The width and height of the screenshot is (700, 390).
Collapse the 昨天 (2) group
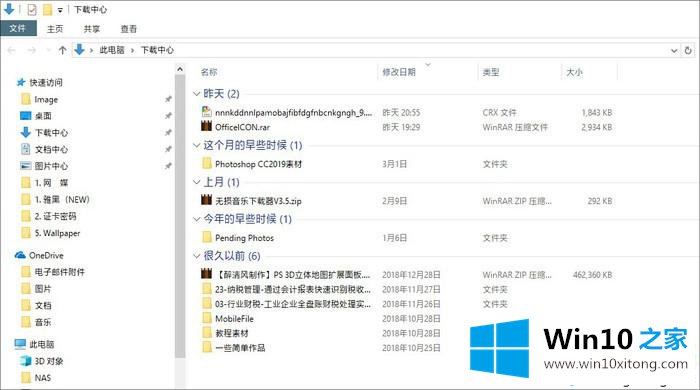click(196, 93)
